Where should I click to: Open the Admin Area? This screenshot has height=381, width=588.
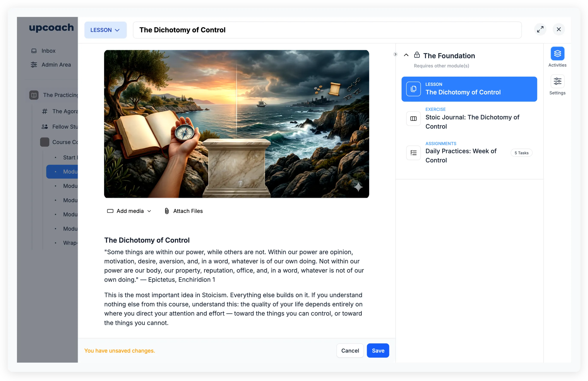point(56,65)
